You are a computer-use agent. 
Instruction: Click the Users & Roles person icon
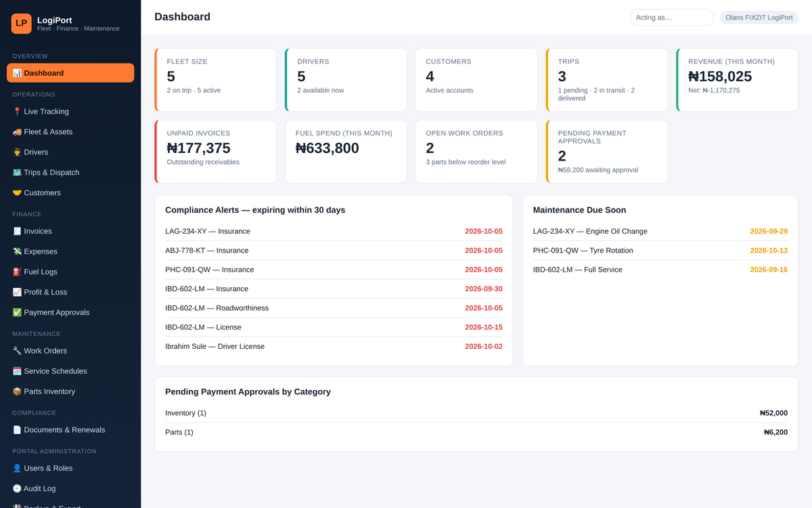click(x=17, y=469)
